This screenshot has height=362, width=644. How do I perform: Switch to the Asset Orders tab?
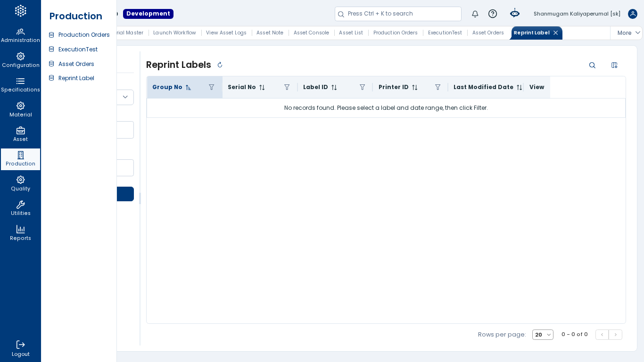[x=488, y=33]
